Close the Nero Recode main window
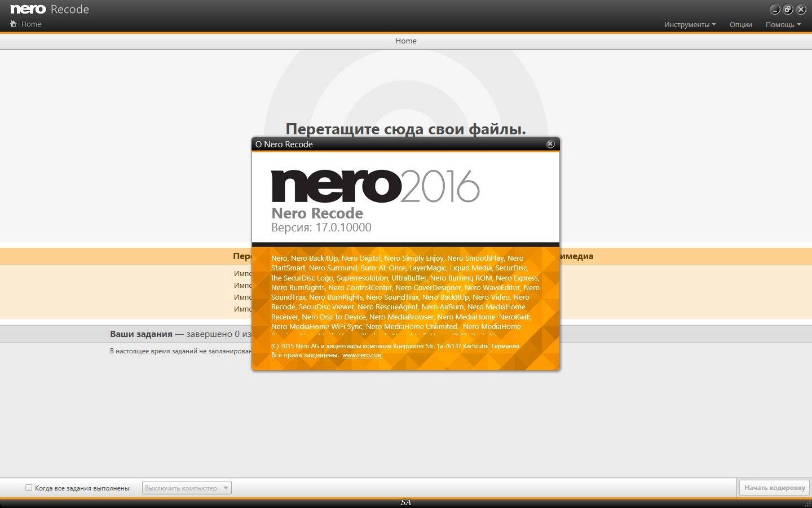The width and height of the screenshot is (812, 508). (x=801, y=10)
